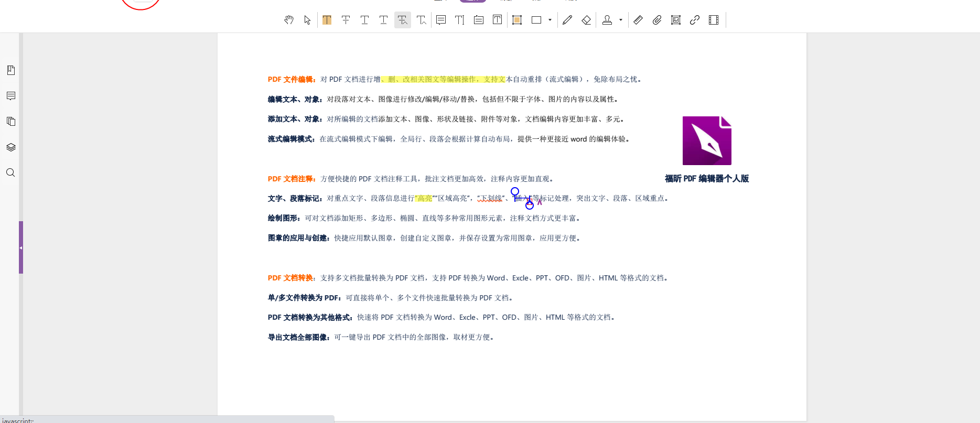Click the bold label "导出文档全部图像"
Image resolution: width=980 pixels, height=423 pixels.
point(298,338)
